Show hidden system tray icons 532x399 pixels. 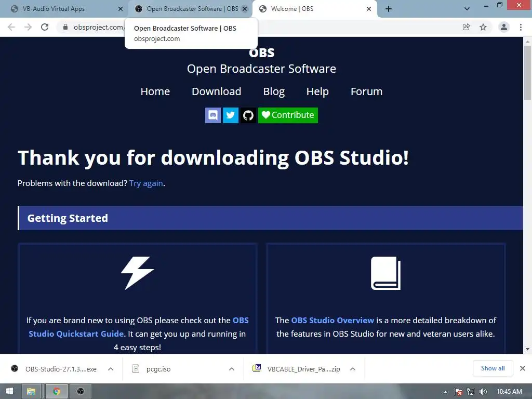(x=445, y=392)
